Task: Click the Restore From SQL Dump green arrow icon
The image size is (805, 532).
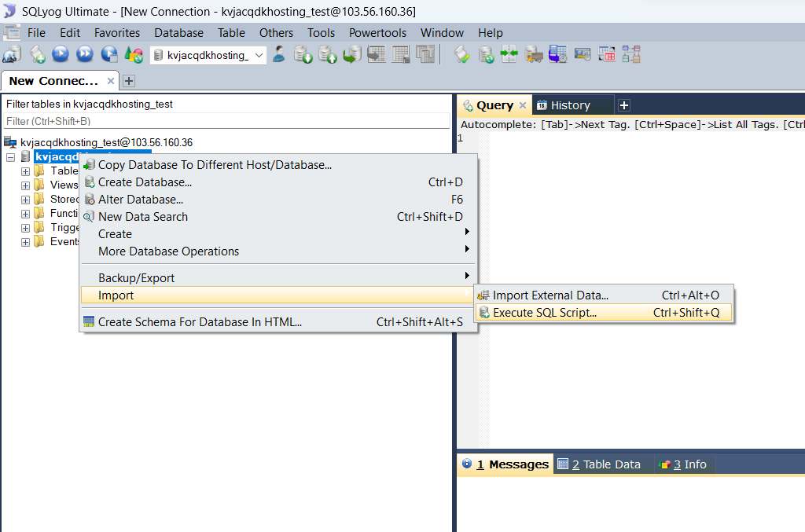Action: (351, 54)
